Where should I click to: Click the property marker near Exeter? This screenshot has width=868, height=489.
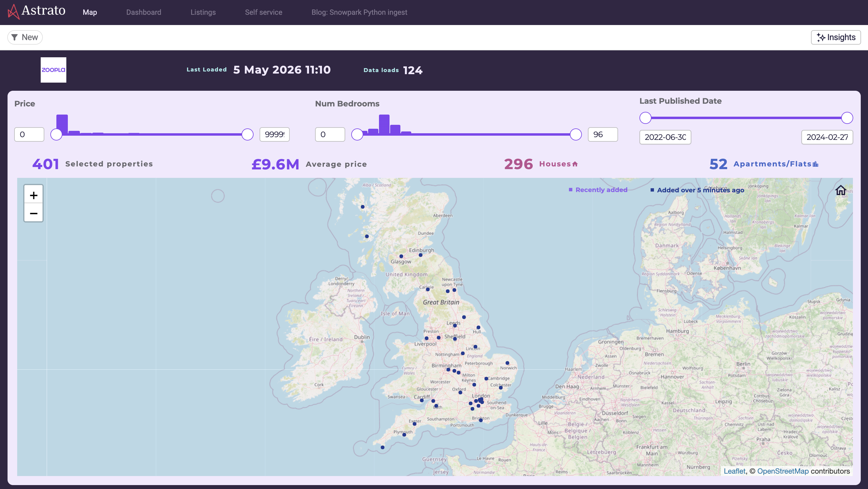tap(415, 424)
